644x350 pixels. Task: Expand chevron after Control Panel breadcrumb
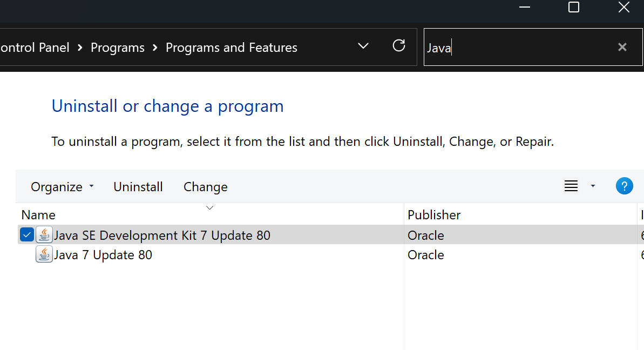coord(80,48)
